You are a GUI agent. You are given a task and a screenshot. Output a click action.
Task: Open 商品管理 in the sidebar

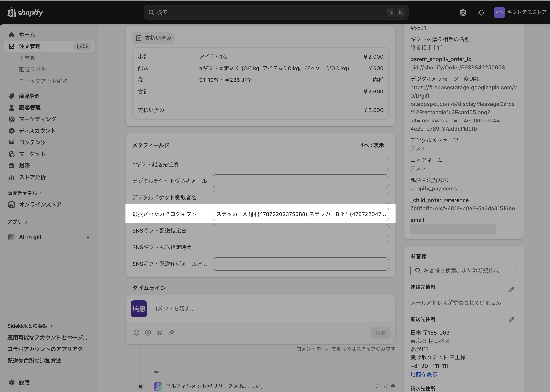pyautogui.click(x=30, y=96)
